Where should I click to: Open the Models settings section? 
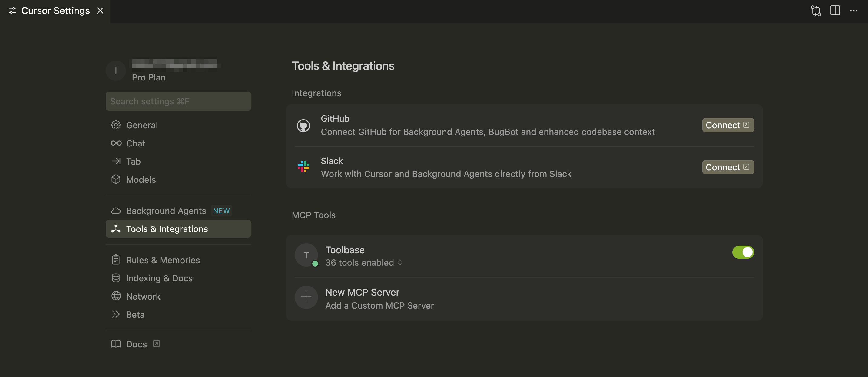point(141,179)
